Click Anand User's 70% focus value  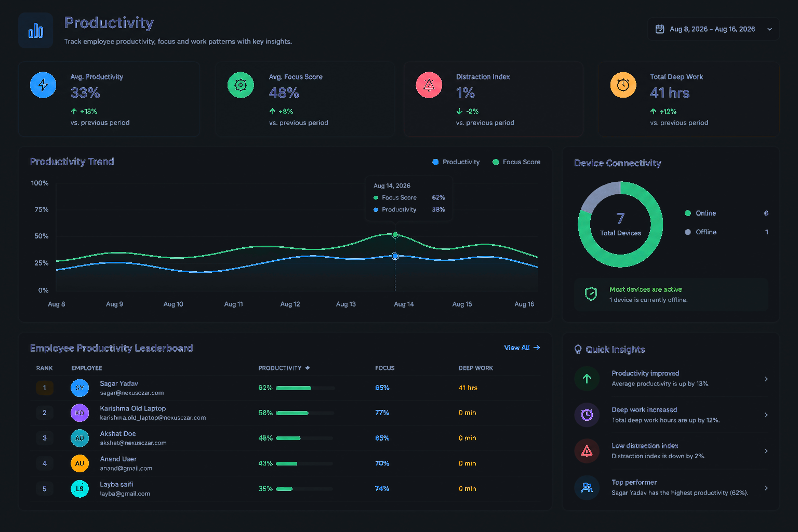tap(382, 463)
